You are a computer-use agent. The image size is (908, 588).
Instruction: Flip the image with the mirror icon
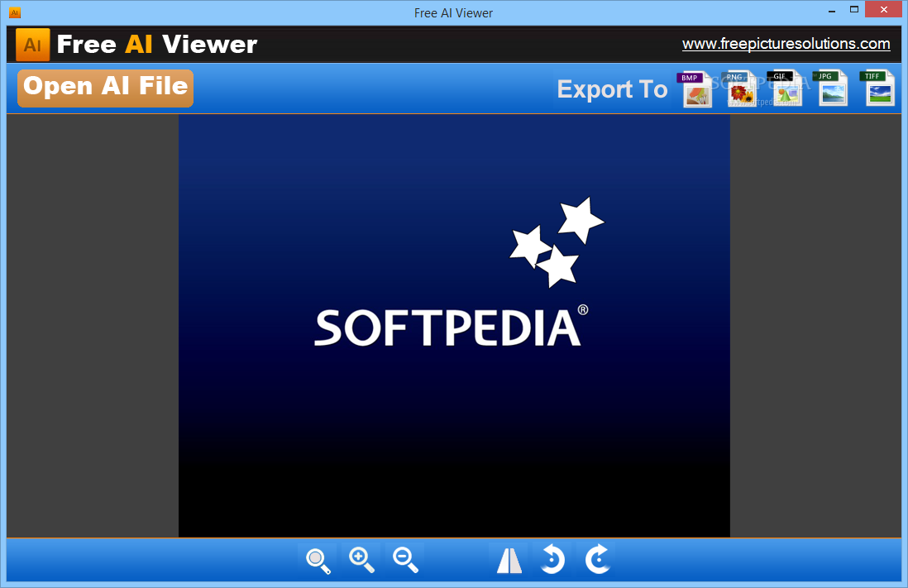point(509,560)
